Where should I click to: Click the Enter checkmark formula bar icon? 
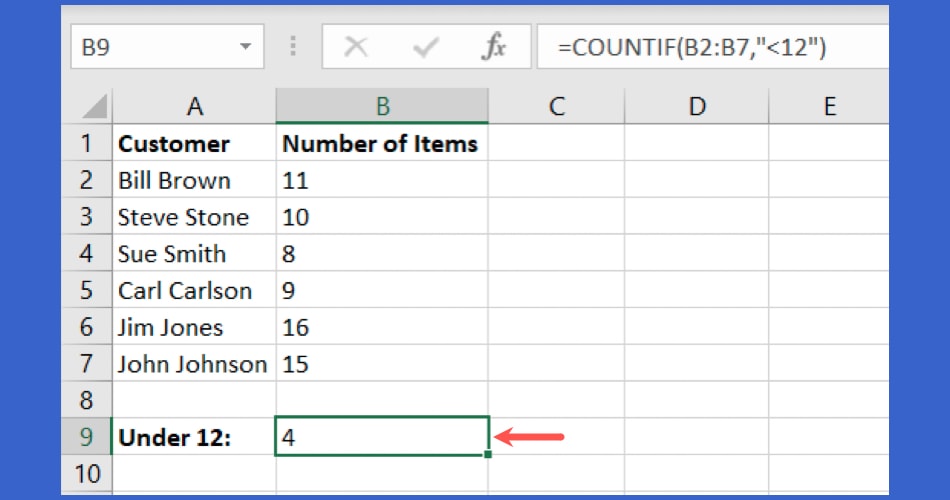click(x=425, y=47)
